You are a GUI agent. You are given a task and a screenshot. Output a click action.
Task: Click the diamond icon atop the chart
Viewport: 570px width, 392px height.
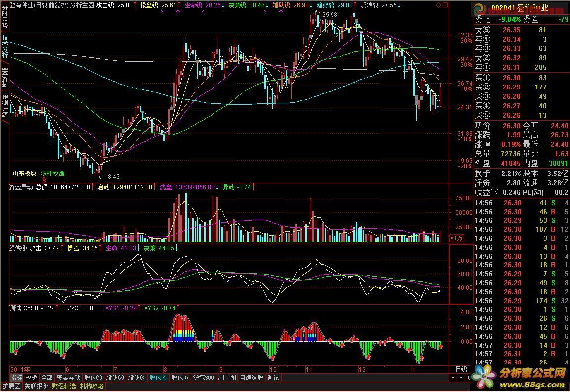(x=438, y=5)
